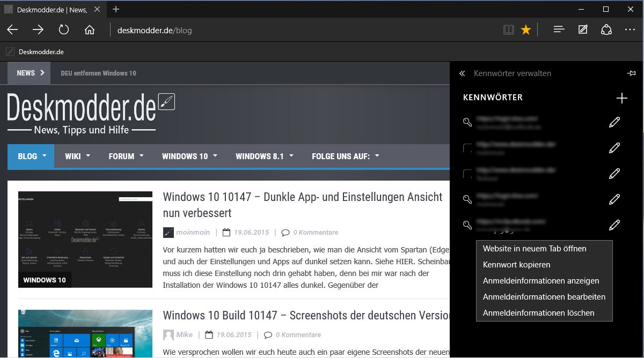
Task: Open a new tab with the plus button
Action: pyautogui.click(x=116, y=9)
